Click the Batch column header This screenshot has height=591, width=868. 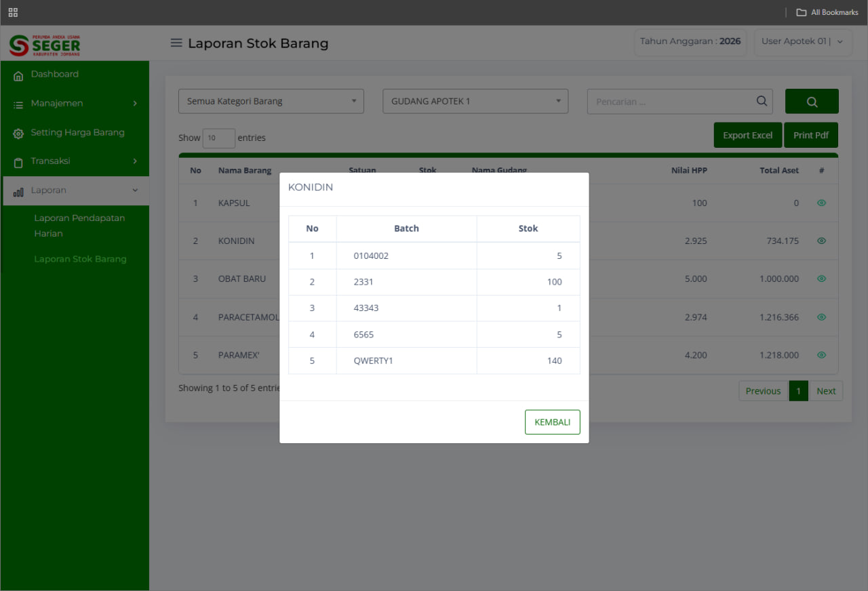[x=407, y=228]
